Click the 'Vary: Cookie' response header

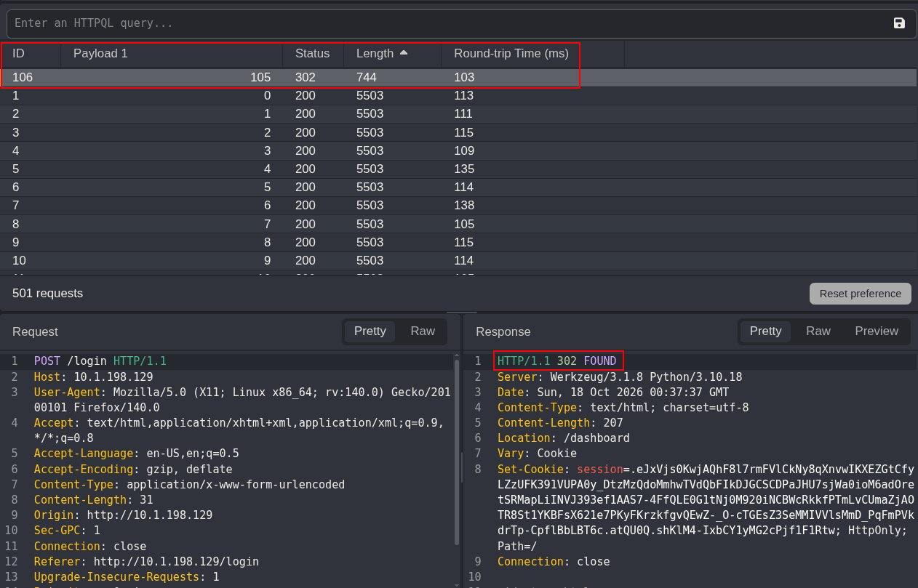[537, 454]
